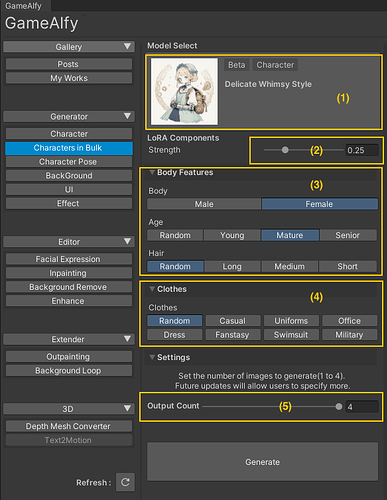
Task: Collapse the Body Features foldout
Action: (x=152, y=172)
